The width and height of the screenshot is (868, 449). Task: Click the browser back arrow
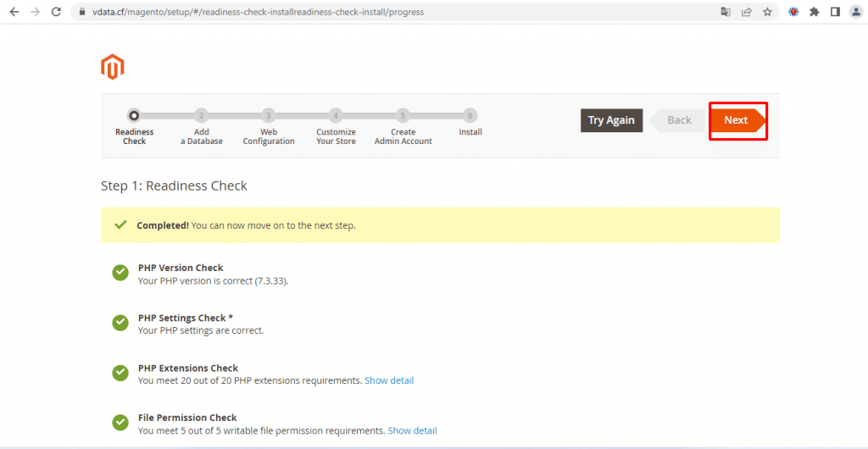point(14,12)
